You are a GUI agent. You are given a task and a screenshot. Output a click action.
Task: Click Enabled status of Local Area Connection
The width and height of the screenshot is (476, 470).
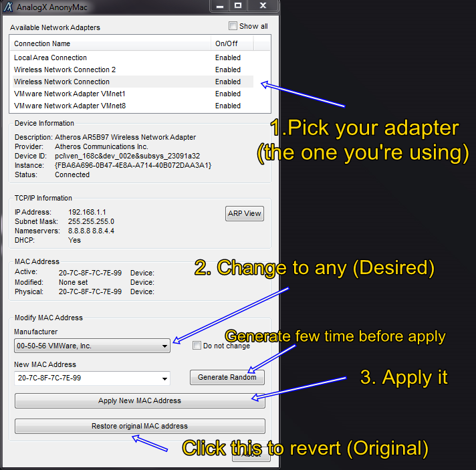click(x=228, y=57)
